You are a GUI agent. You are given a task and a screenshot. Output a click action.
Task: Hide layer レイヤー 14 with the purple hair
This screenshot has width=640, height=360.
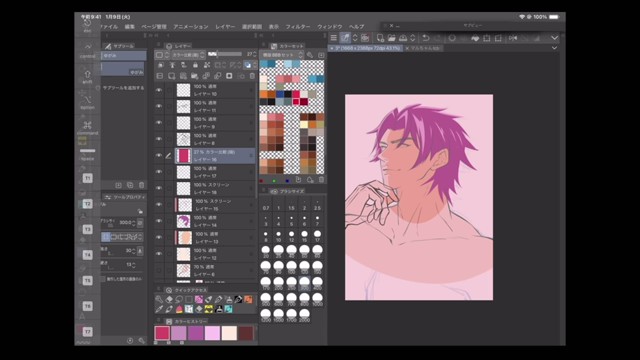(x=159, y=221)
